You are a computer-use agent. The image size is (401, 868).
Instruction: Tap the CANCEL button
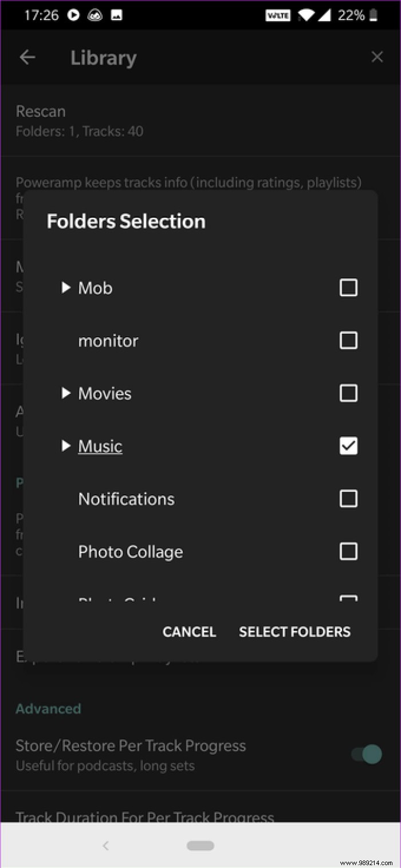tap(189, 632)
